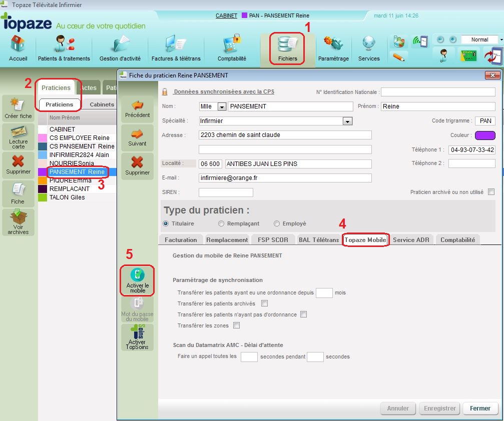Screen dimensions: 504x421
Task: Click the statistics chart icon
Action: pyautogui.click(x=398, y=41)
